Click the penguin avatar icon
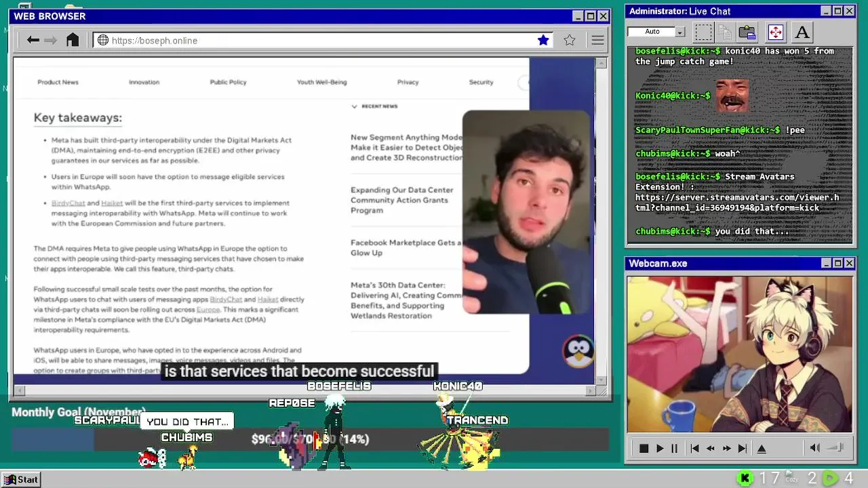 (x=578, y=352)
